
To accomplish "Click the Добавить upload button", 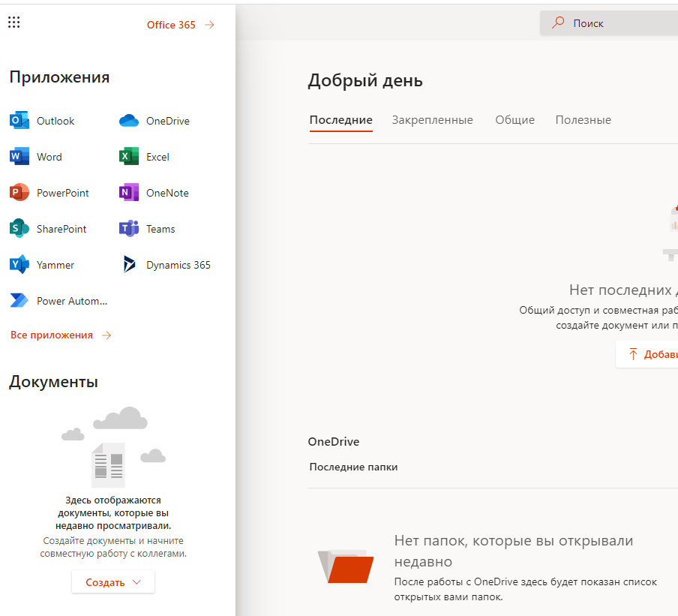I will coord(647,354).
